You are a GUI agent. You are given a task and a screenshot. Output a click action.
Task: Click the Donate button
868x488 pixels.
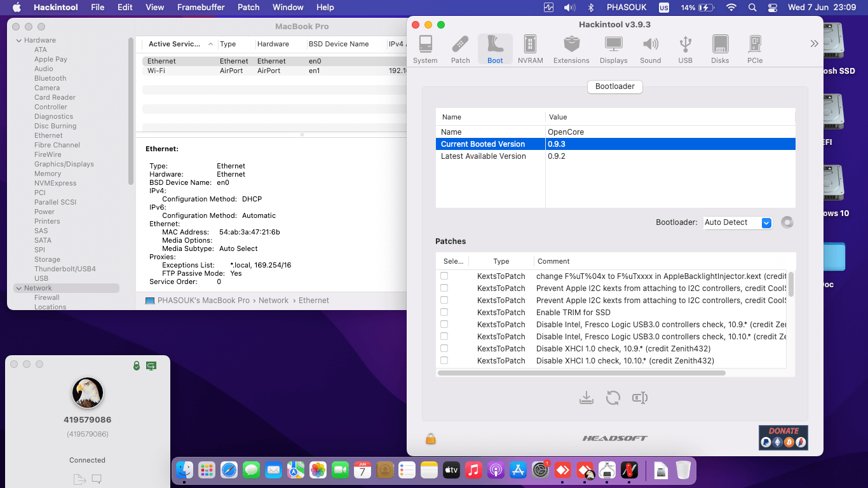pos(783,437)
